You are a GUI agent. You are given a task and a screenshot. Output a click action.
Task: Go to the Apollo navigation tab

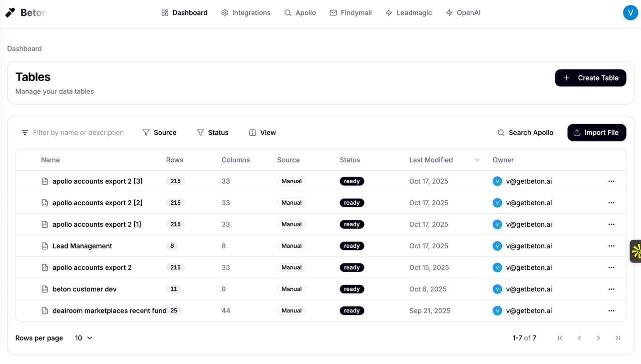pyautogui.click(x=300, y=13)
